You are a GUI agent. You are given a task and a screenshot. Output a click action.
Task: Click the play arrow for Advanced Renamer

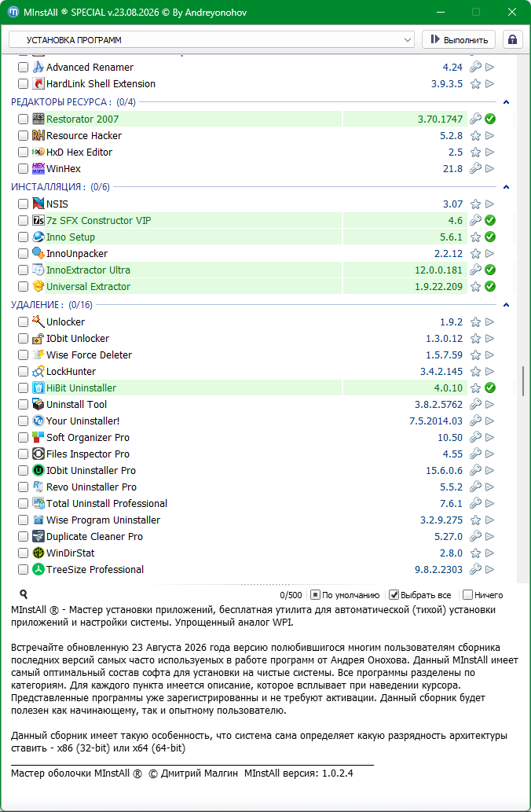pyautogui.click(x=489, y=67)
